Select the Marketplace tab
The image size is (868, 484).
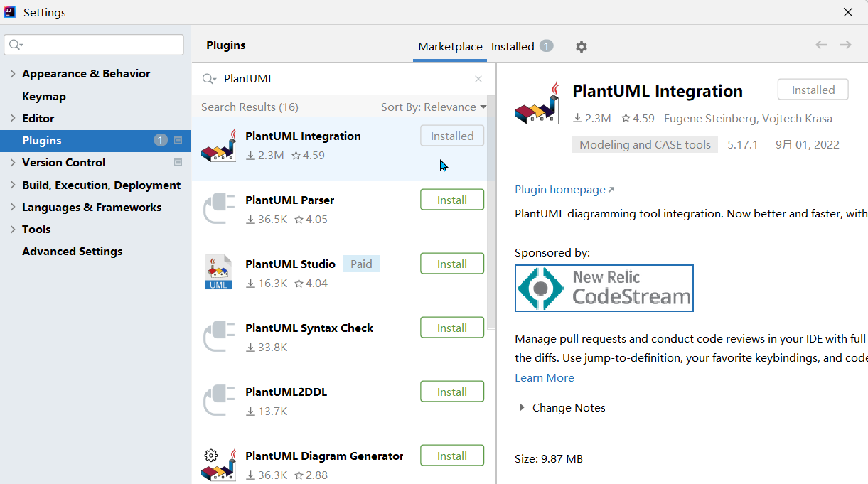coord(450,47)
